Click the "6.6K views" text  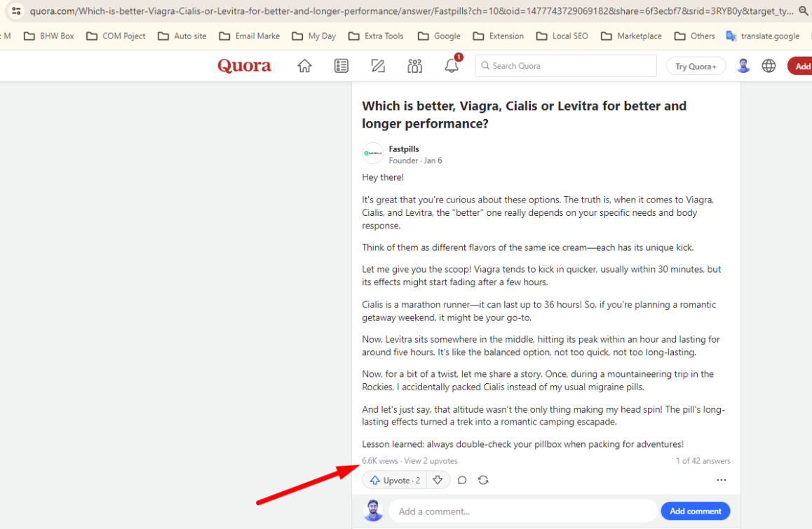pos(380,460)
